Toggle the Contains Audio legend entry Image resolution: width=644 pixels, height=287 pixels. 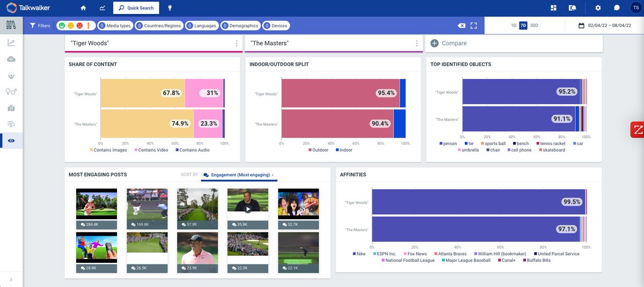[192, 150]
